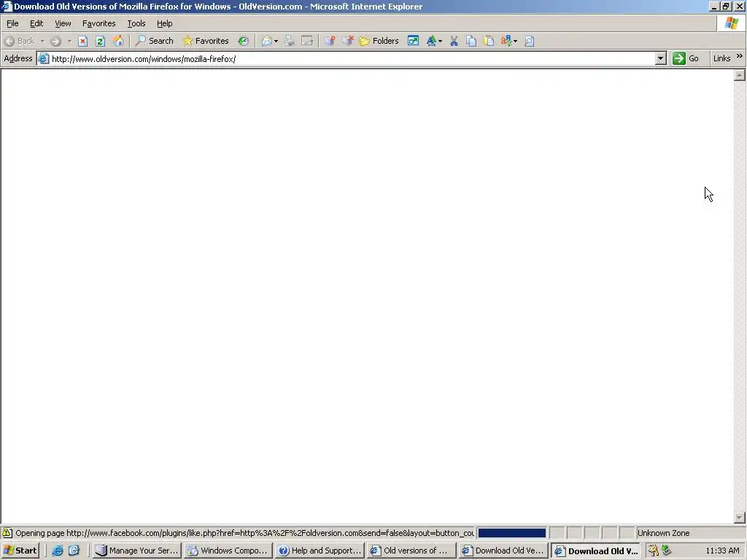
Task: Expand the Forward history dropdown arrow
Action: (69, 42)
